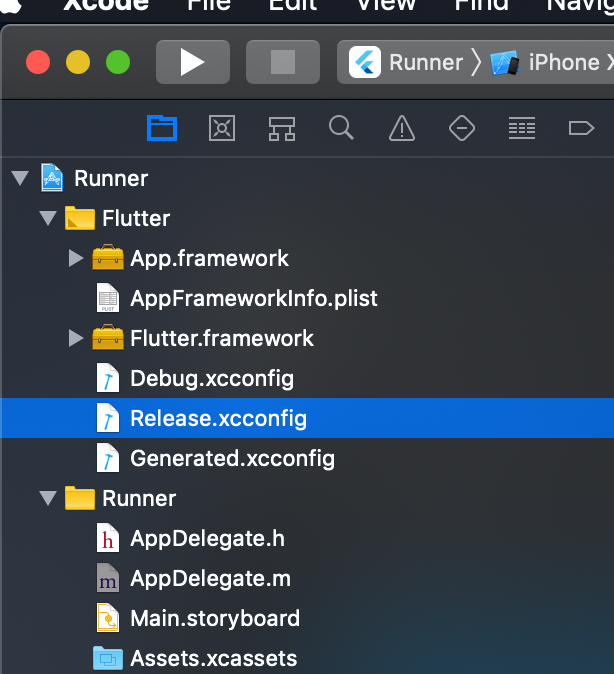Image resolution: width=614 pixels, height=674 pixels.
Task: Click the AppDelegate.h header icon
Action: point(107,538)
